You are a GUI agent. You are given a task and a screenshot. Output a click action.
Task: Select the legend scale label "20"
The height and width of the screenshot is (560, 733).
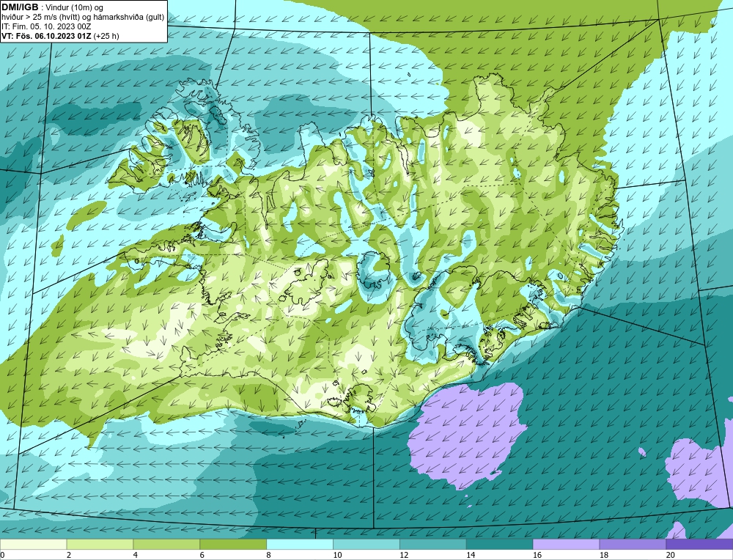coord(671,555)
